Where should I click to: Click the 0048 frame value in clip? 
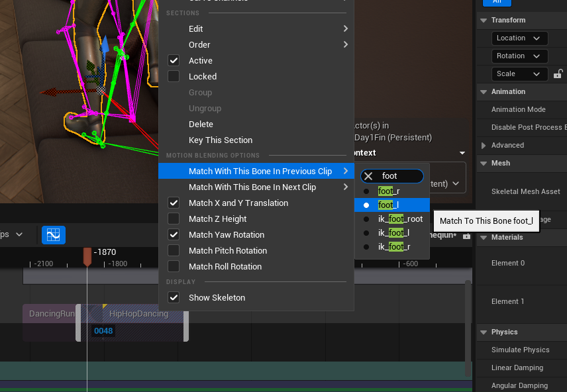[x=103, y=331]
